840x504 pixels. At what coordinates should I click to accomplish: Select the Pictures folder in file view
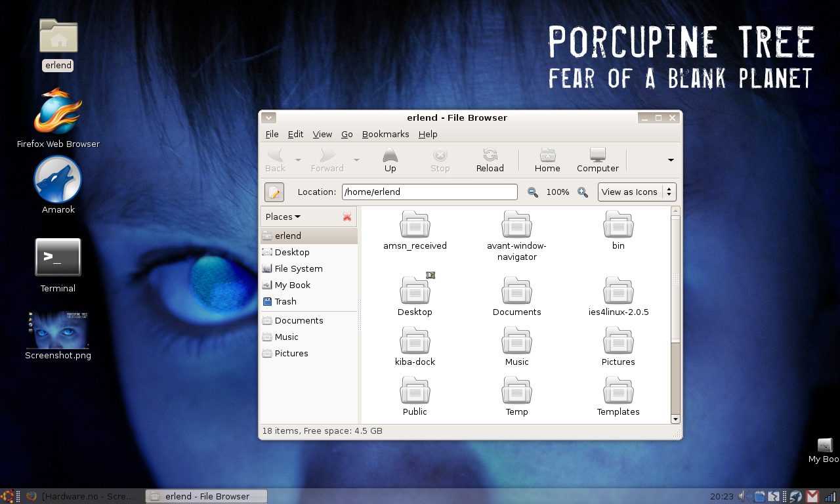coord(618,346)
